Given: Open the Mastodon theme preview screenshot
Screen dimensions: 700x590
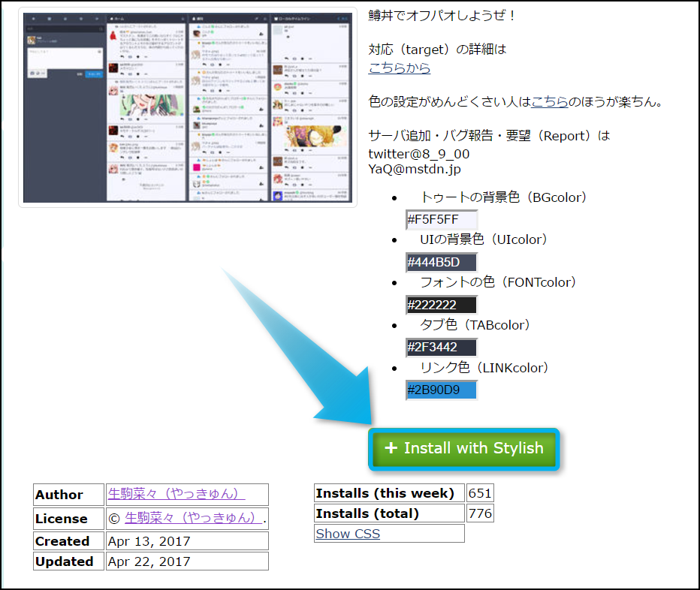Looking at the screenshot, I should click(188, 107).
